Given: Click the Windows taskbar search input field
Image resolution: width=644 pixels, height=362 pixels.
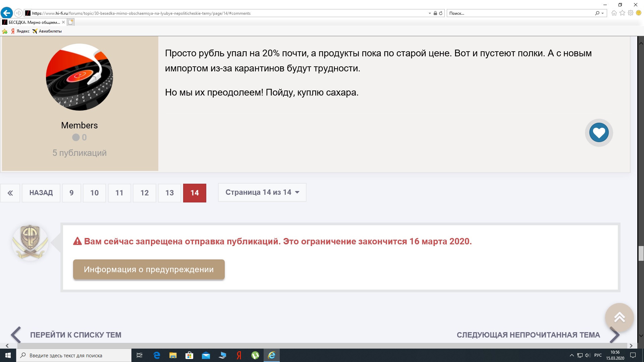Looking at the screenshot, I should tap(74, 355).
